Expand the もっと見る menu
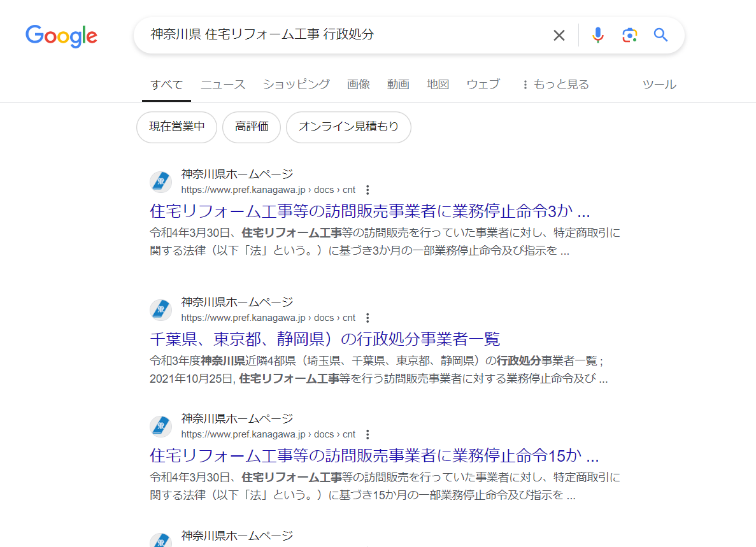The image size is (756, 547). [556, 85]
